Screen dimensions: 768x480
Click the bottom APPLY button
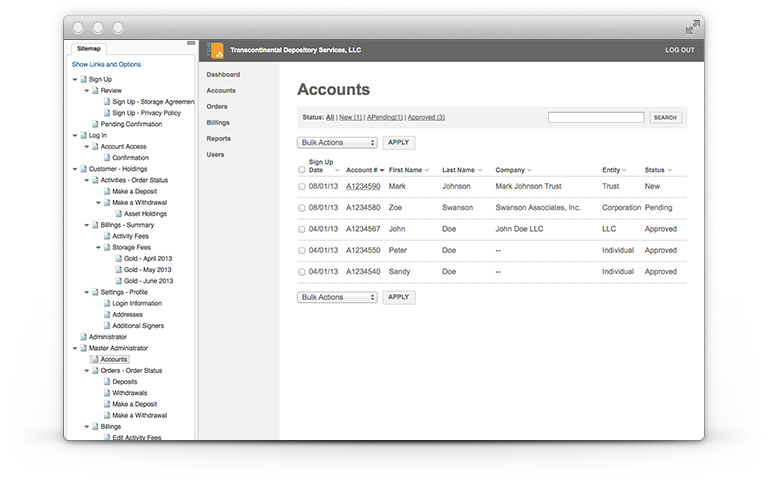pos(399,297)
